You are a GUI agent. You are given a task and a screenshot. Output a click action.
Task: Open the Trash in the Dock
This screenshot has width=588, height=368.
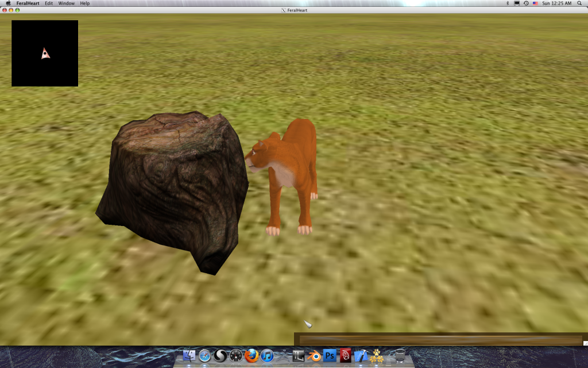[400, 355]
